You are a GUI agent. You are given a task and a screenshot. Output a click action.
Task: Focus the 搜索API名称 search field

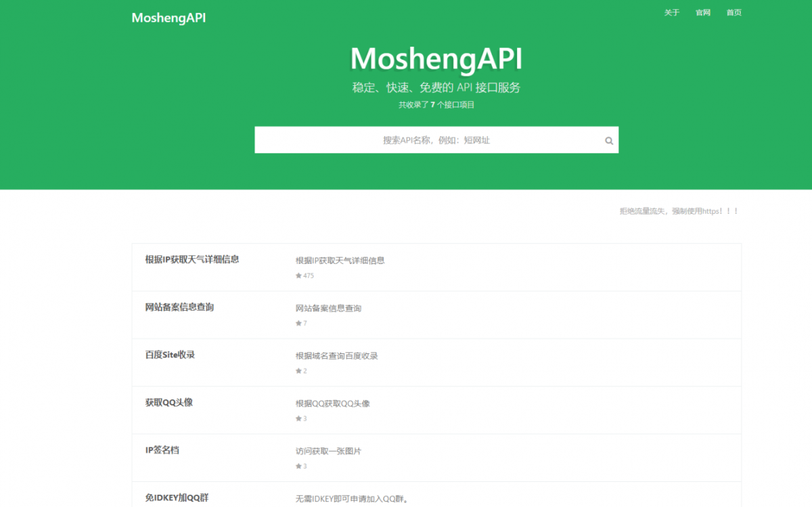pyautogui.click(x=436, y=140)
